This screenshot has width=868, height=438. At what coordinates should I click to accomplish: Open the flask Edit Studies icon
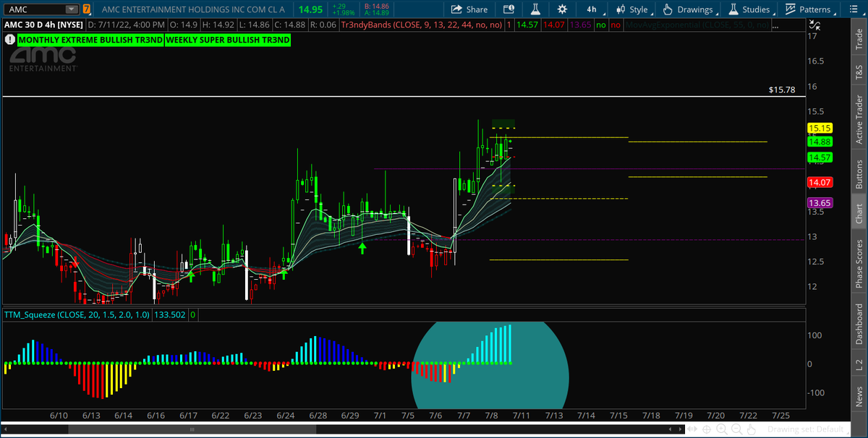click(535, 9)
